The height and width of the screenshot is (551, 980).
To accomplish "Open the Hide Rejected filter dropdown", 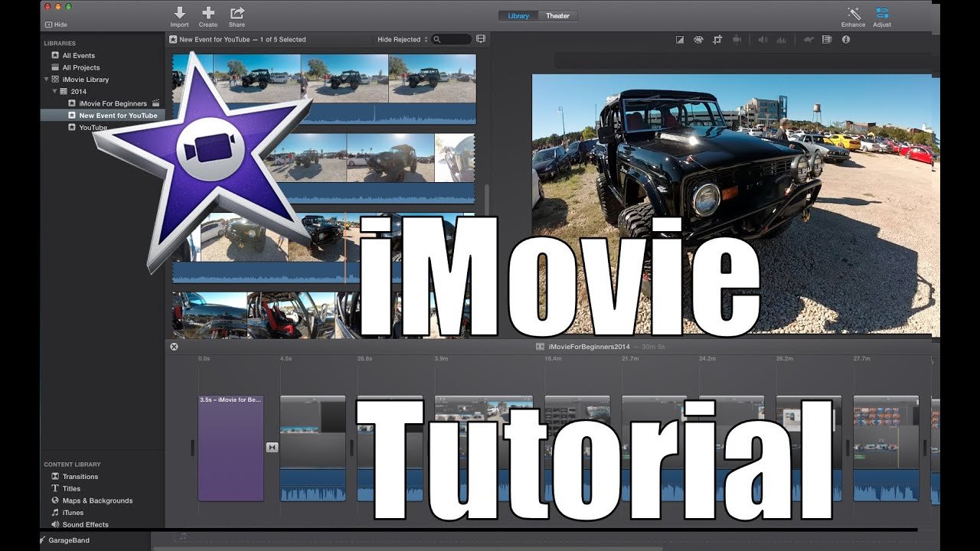I will 403,39.
